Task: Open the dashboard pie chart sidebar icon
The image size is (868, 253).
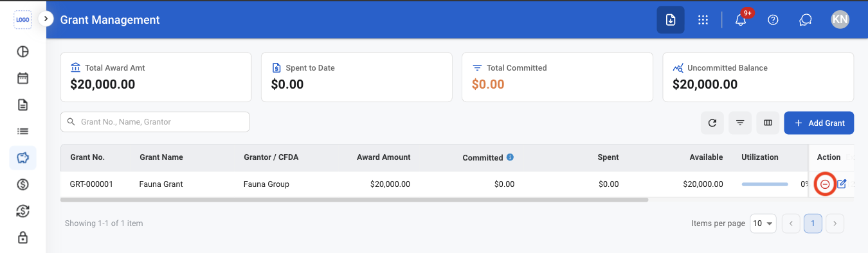Action: [x=23, y=52]
